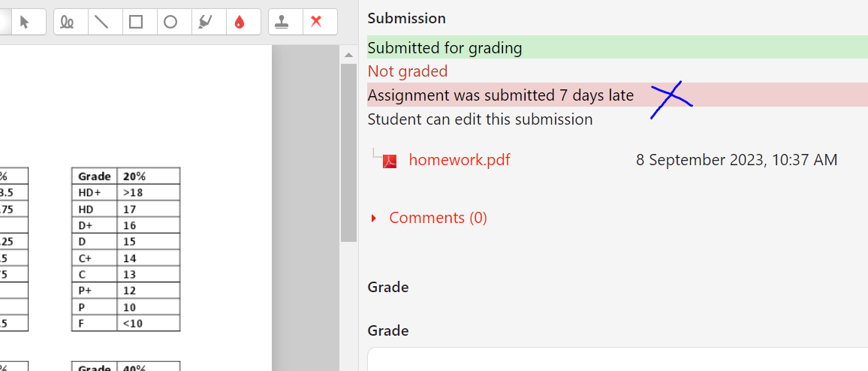Click the HD+ cell in the grade table

(95, 193)
